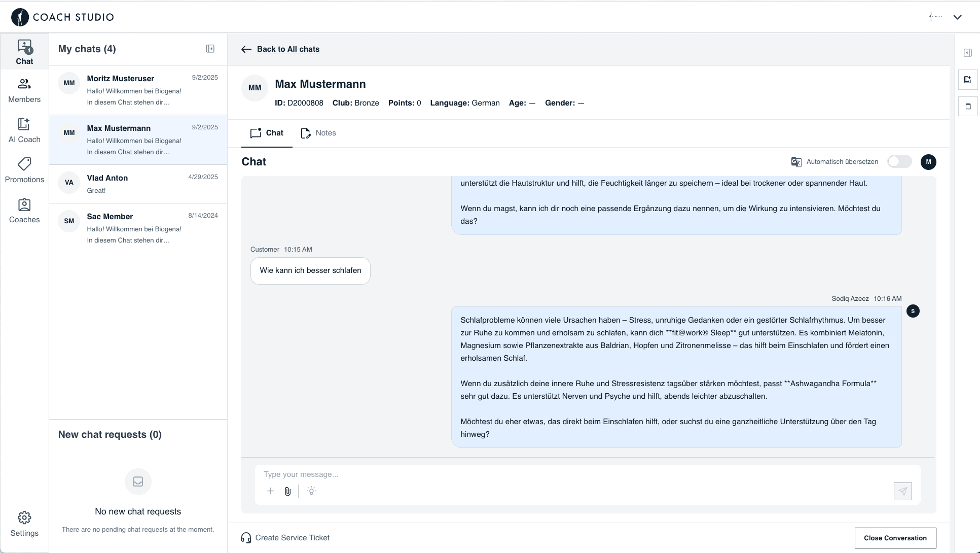This screenshot has height=553, width=980.
Task: Switch to the Notes tab
Action: [x=318, y=133]
